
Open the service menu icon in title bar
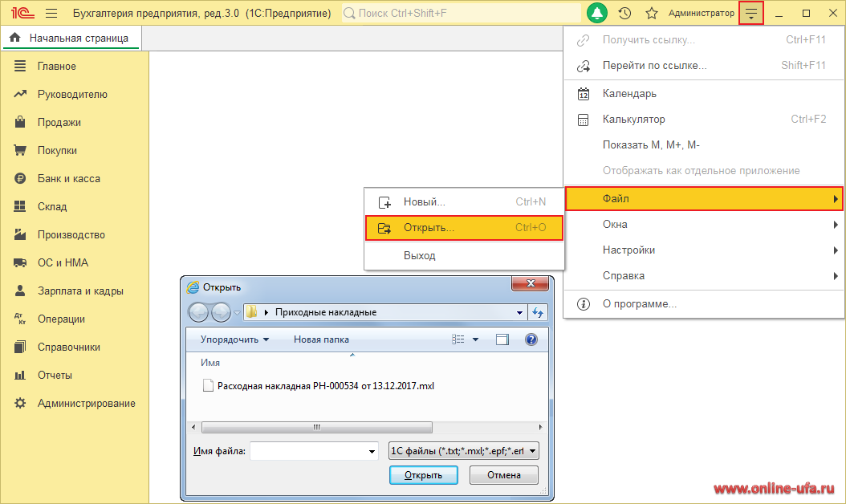(751, 13)
